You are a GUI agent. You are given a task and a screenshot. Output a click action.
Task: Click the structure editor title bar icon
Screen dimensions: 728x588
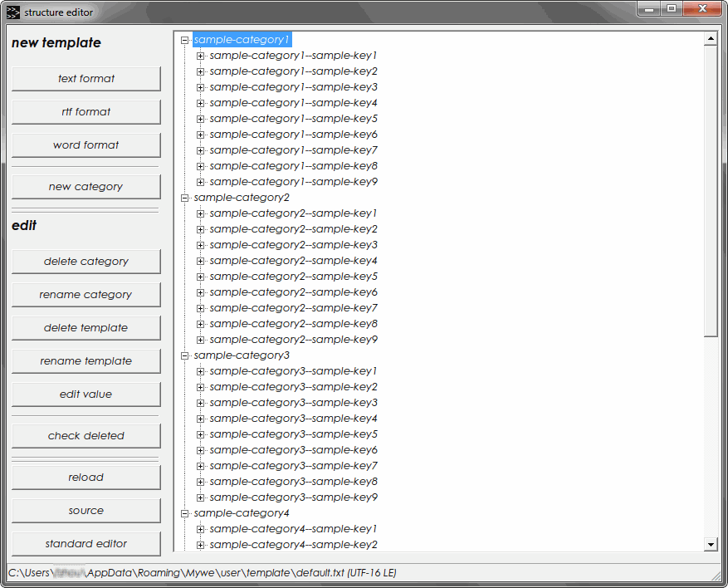pos(12,12)
